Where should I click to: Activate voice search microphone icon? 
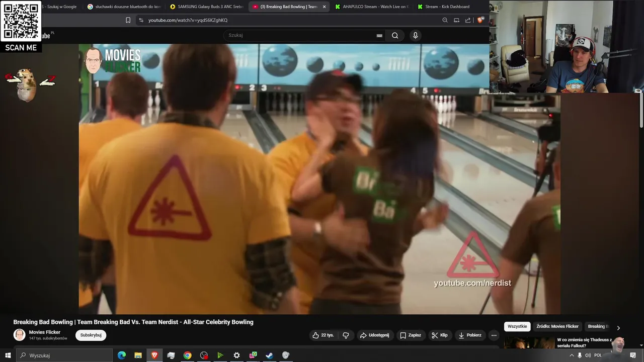click(415, 35)
